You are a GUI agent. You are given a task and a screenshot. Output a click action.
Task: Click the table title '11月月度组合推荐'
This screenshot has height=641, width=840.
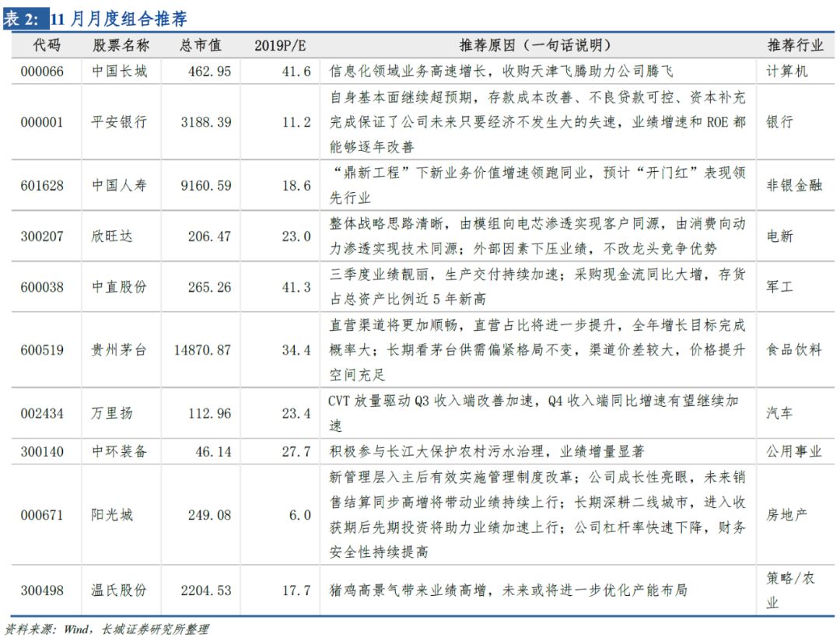(x=118, y=19)
